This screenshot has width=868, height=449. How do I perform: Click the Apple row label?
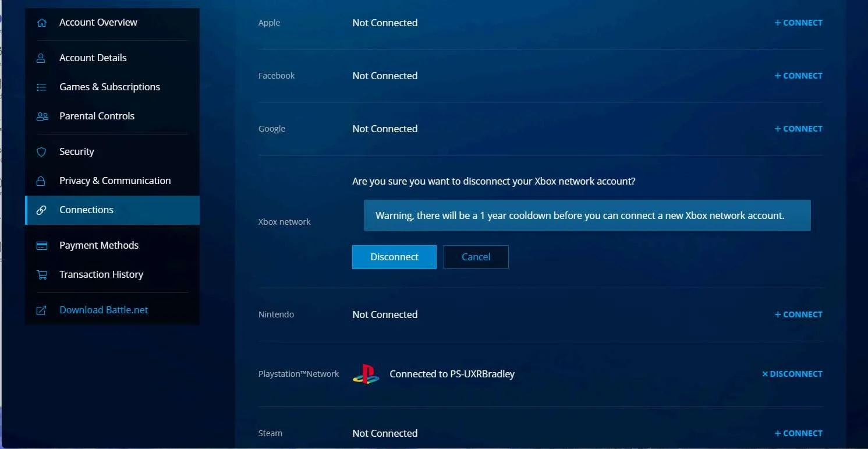tap(269, 23)
